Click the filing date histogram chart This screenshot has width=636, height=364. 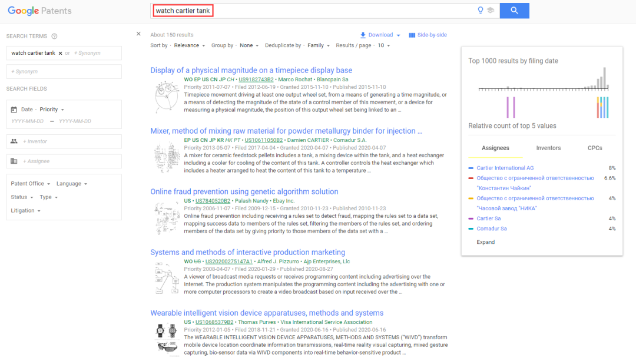tap(544, 79)
